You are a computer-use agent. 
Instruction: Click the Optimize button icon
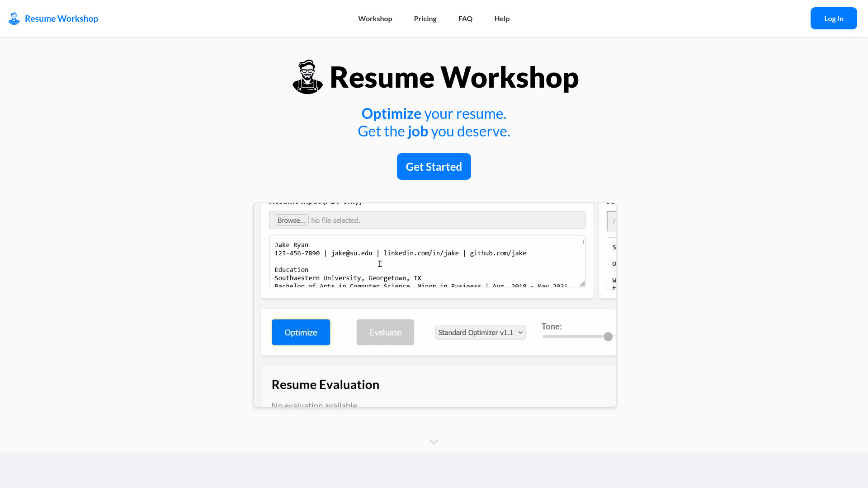301,333
